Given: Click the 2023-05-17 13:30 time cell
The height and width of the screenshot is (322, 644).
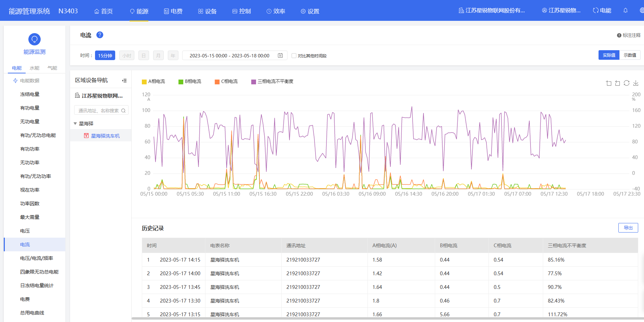Looking at the screenshot, I should tap(180, 301).
